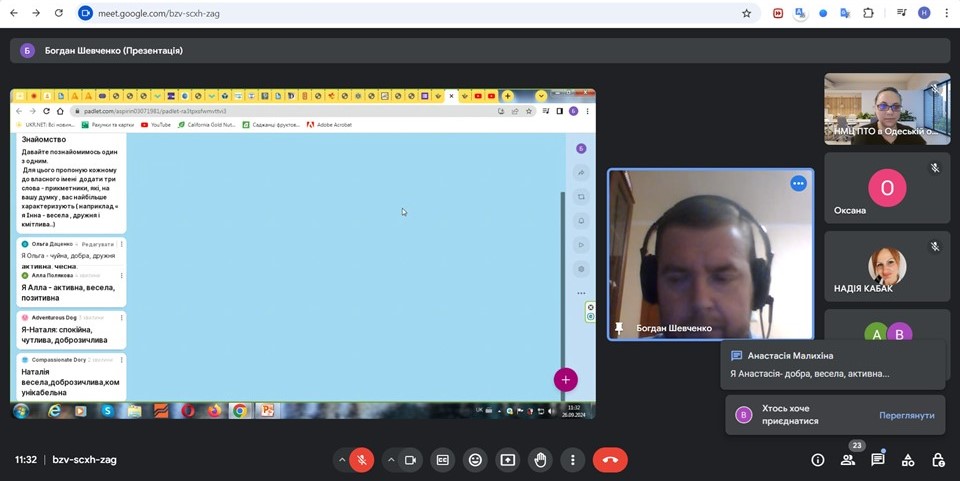Open host controls lock icon
Viewport: 960px width, 481px height.
click(x=938, y=460)
